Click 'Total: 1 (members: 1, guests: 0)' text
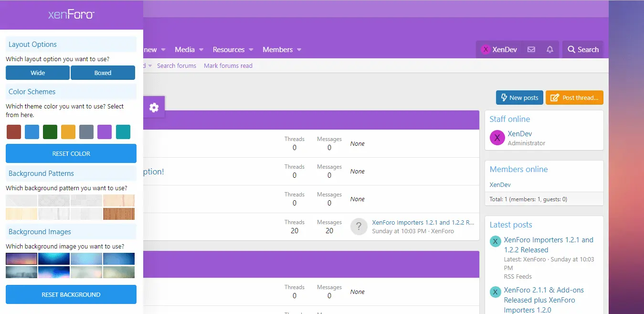Viewport: 644px width, 314px height. point(528,199)
